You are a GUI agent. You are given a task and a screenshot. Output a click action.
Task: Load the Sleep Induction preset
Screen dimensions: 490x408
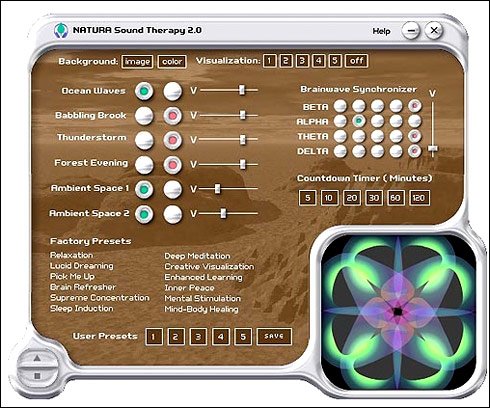point(82,309)
